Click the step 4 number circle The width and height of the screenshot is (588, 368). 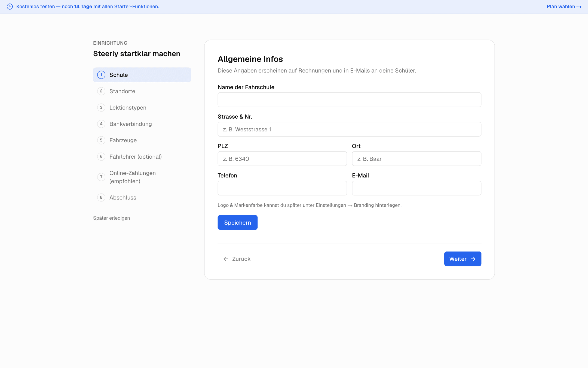coord(101,124)
